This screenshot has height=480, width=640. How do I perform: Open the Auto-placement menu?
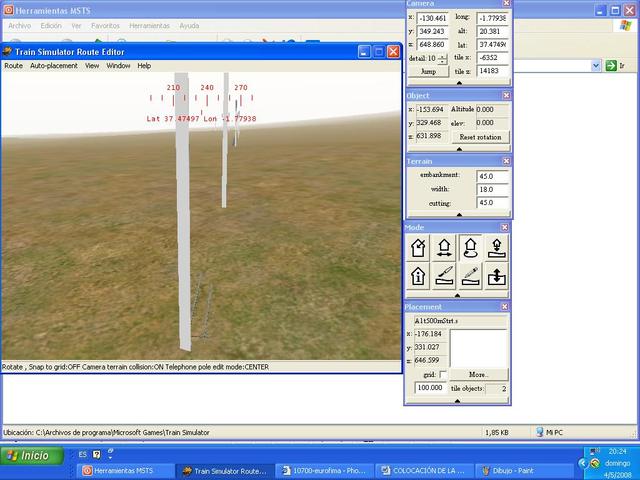(53, 66)
